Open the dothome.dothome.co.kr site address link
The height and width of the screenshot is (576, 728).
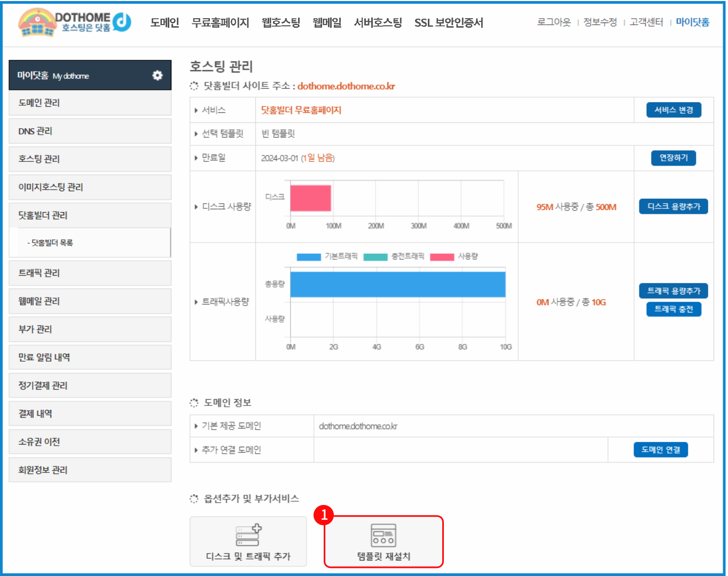coord(346,86)
